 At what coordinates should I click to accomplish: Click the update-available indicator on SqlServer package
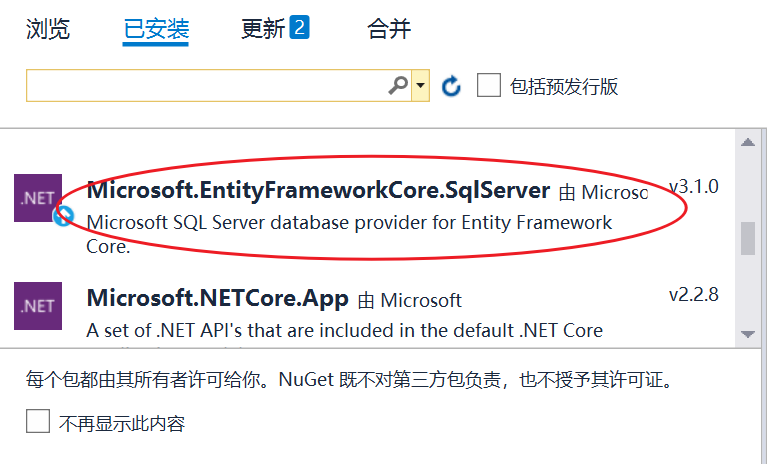click(x=64, y=214)
